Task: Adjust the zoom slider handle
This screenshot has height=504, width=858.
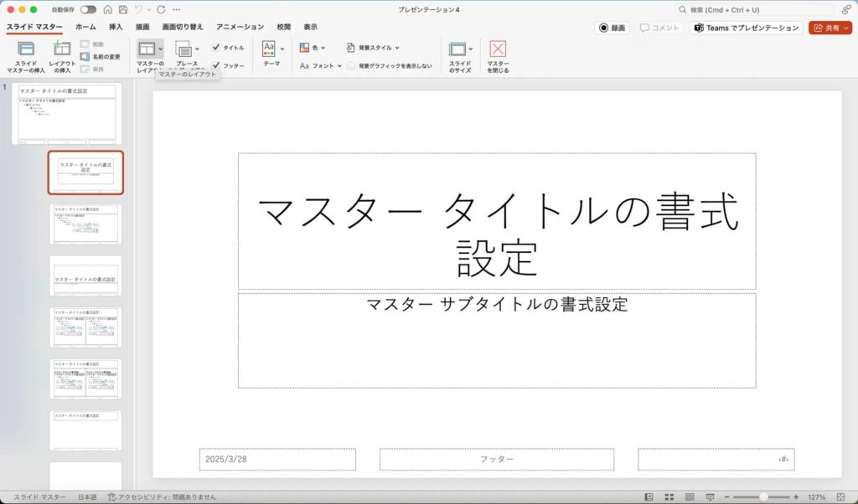Action: point(763,497)
